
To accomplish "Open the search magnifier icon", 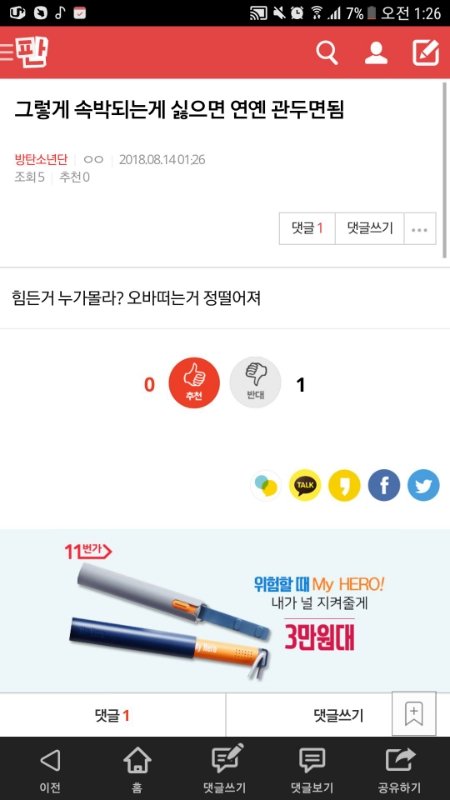I will (327, 53).
